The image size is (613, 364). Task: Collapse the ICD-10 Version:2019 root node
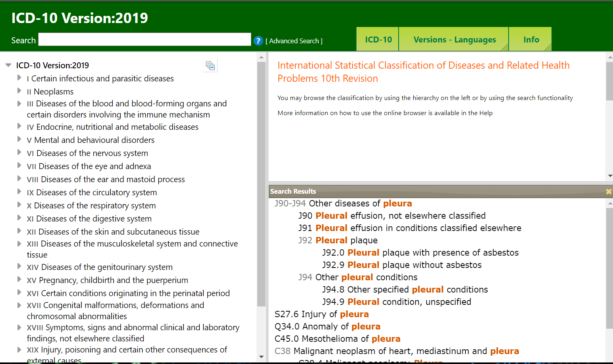tap(8, 65)
